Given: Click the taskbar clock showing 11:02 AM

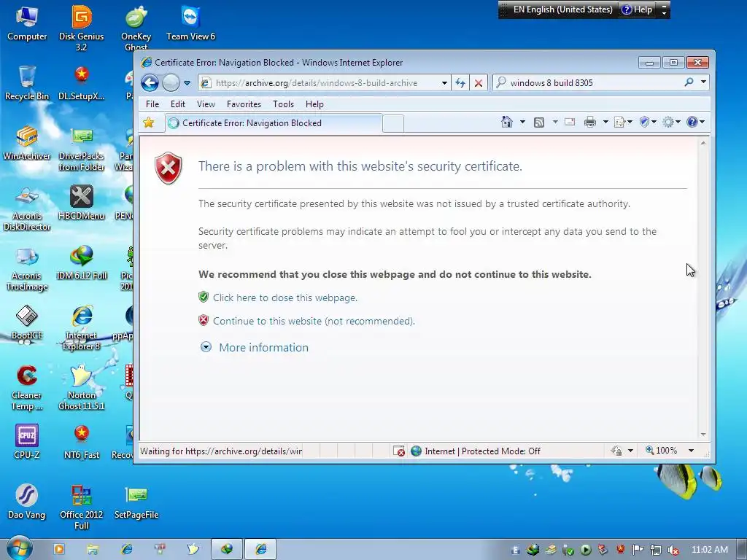Looking at the screenshot, I should click(x=709, y=550).
